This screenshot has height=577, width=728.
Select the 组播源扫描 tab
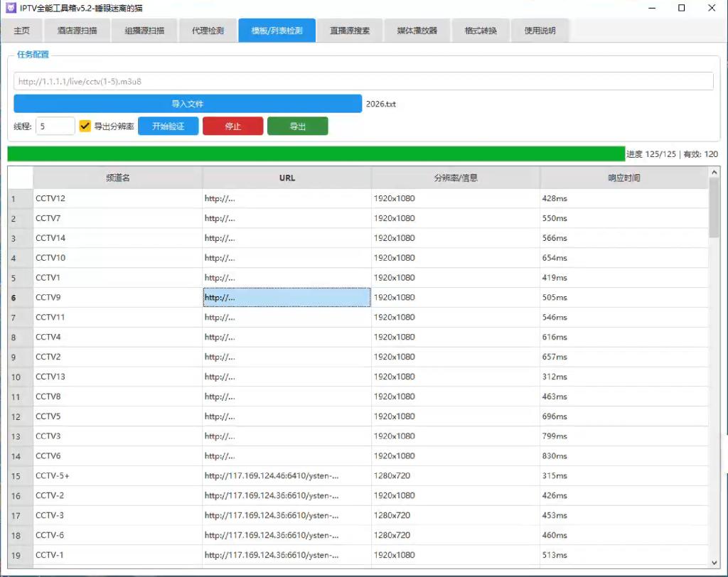[144, 31]
